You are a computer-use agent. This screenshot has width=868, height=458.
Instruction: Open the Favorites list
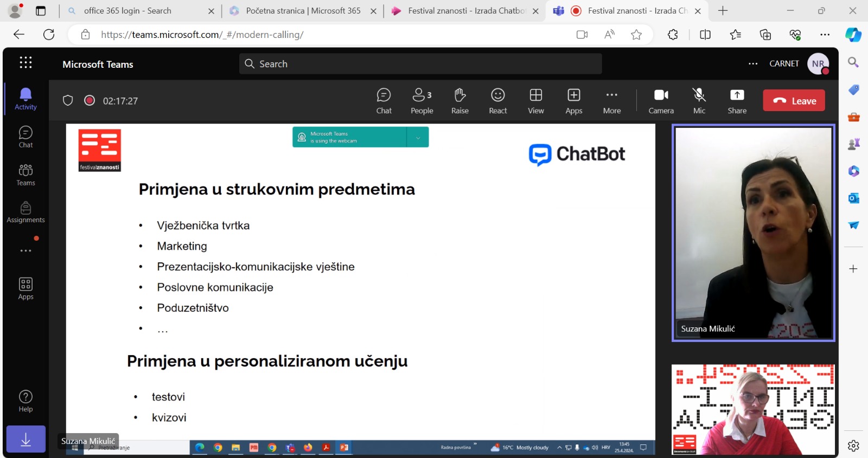click(x=735, y=35)
